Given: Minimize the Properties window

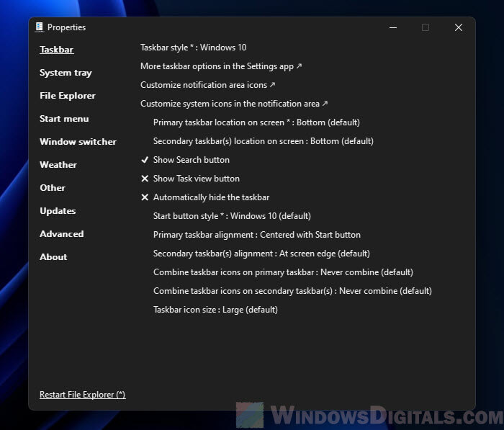Looking at the screenshot, I should point(393,27).
